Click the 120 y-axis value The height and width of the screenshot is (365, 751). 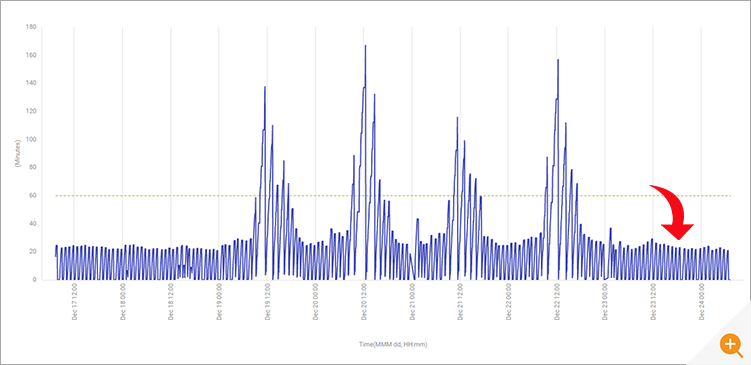click(32, 112)
